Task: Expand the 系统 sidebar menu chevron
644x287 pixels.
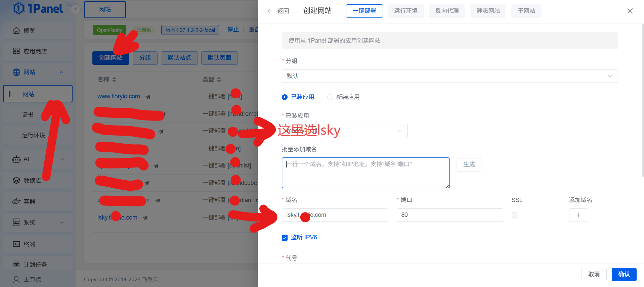Action: [x=61, y=222]
